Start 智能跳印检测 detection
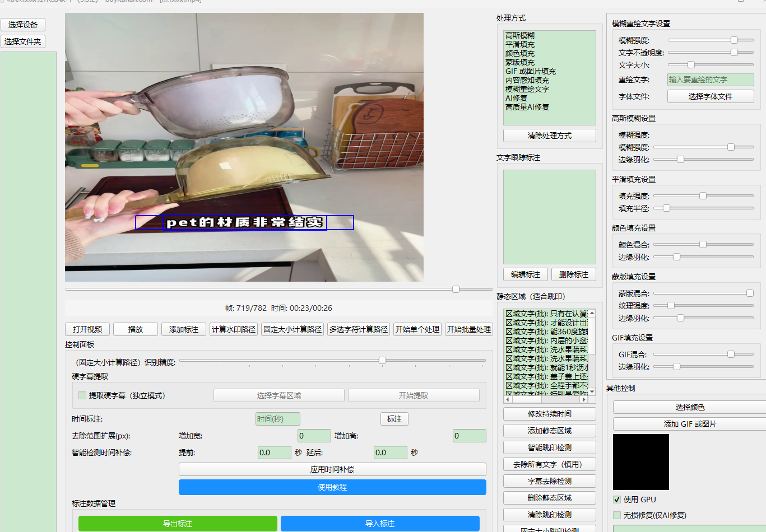766x532 pixels. (x=549, y=447)
